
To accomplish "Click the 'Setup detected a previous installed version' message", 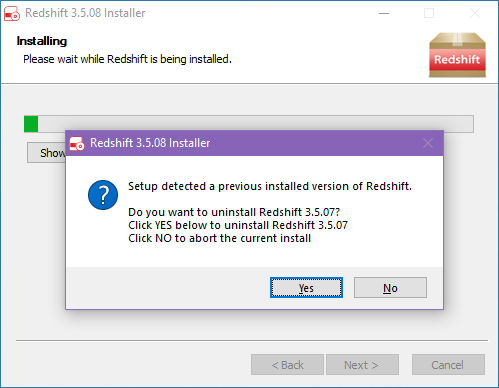I will coord(270,186).
